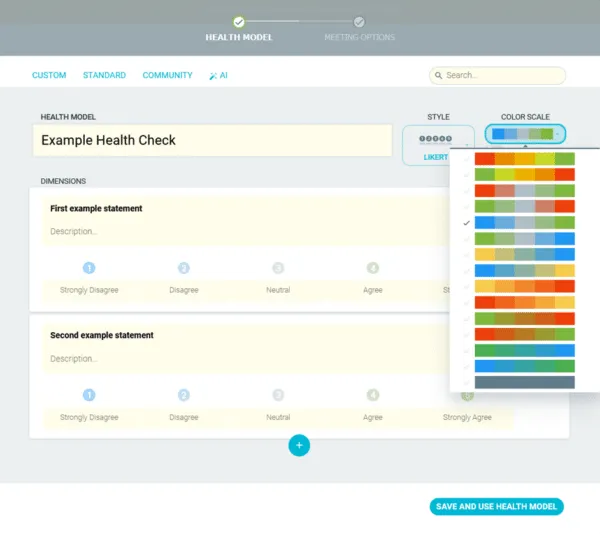Screen dimensions: 600x534
Task: Click the Example Health Check name field
Action: click(212, 140)
